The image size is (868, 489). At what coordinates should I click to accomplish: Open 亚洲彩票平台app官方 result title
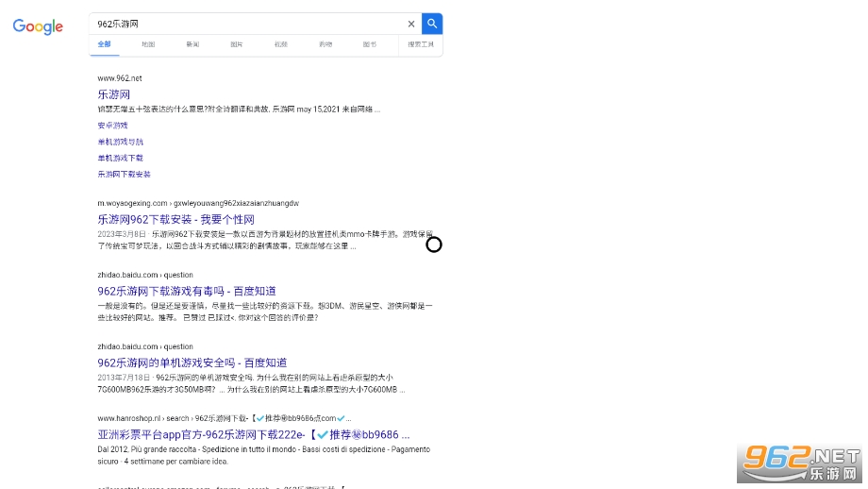pos(254,435)
